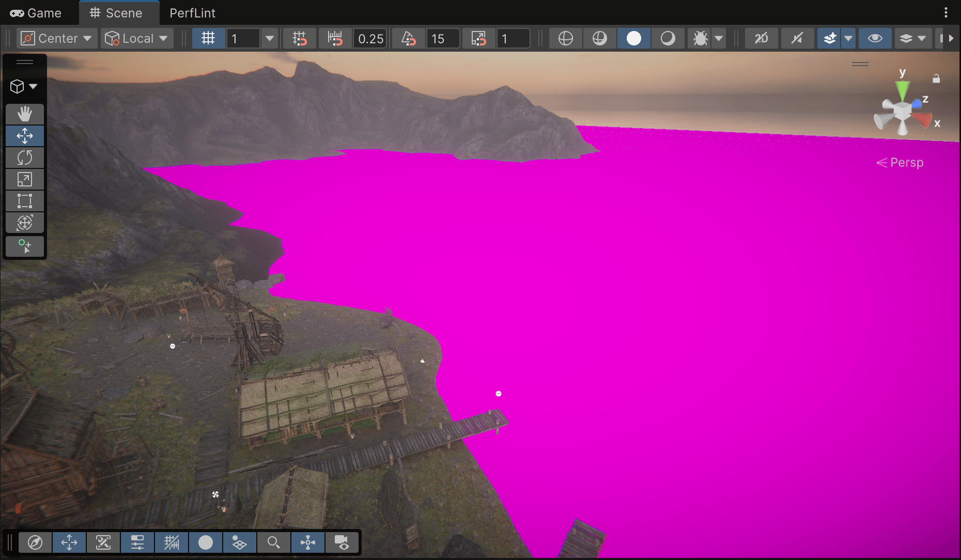Open the Local handle rotation dropdown
The image size is (961, 560).
click(137, 38)
